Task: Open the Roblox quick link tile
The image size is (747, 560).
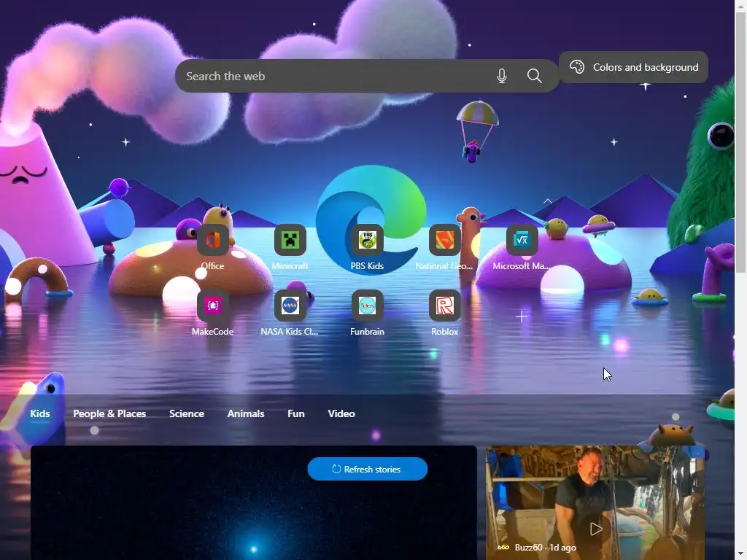Action: pos(444,306)
